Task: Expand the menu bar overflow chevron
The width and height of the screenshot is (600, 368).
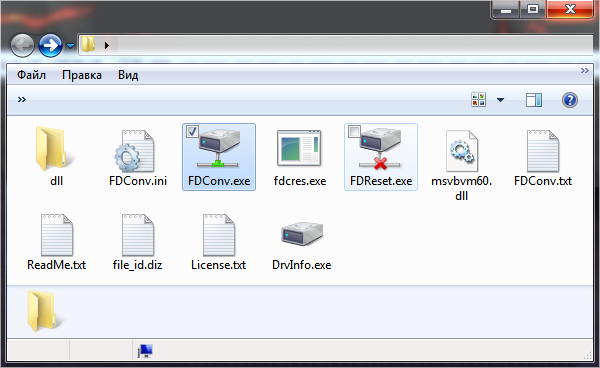Action: click(x=585, y=70)
